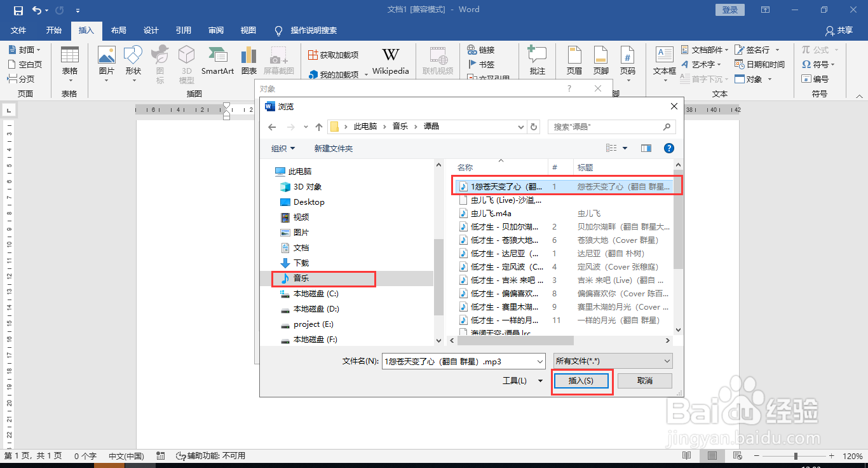Open the File (文件) tab
Image resolution: width=868 pixels, height=468 pixels.
coord(18,30)
